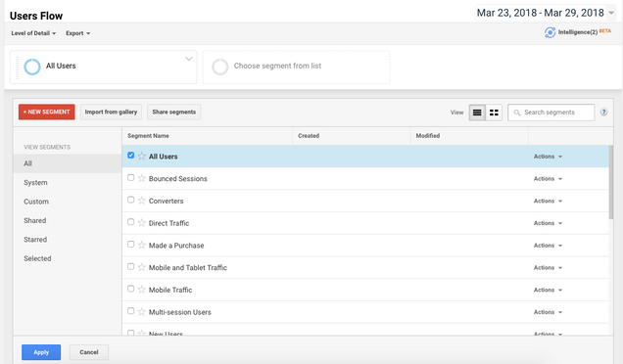Open Actions menu for Converters row
Screen dimensions: 623x364
tap(548, 201)
